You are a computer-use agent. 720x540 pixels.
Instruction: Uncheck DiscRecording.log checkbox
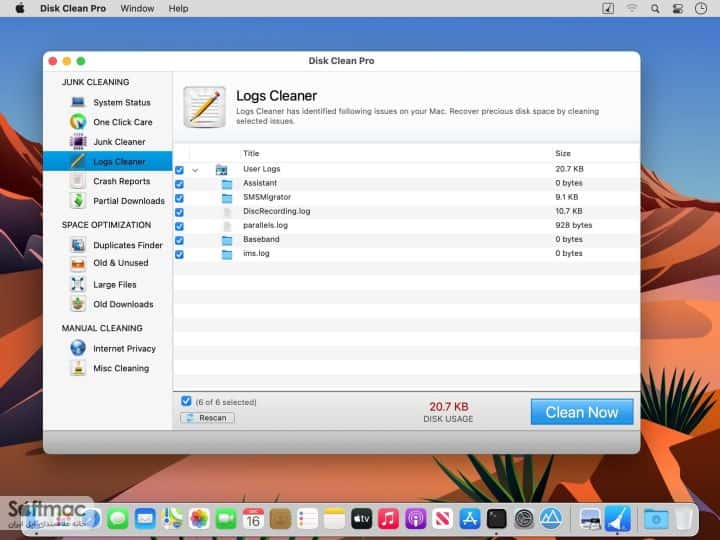coord(180,212)
